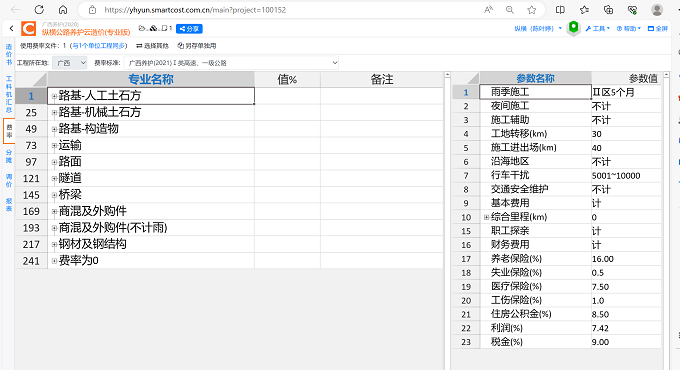Open browser essentials heart icon

[x=632, y=10]
